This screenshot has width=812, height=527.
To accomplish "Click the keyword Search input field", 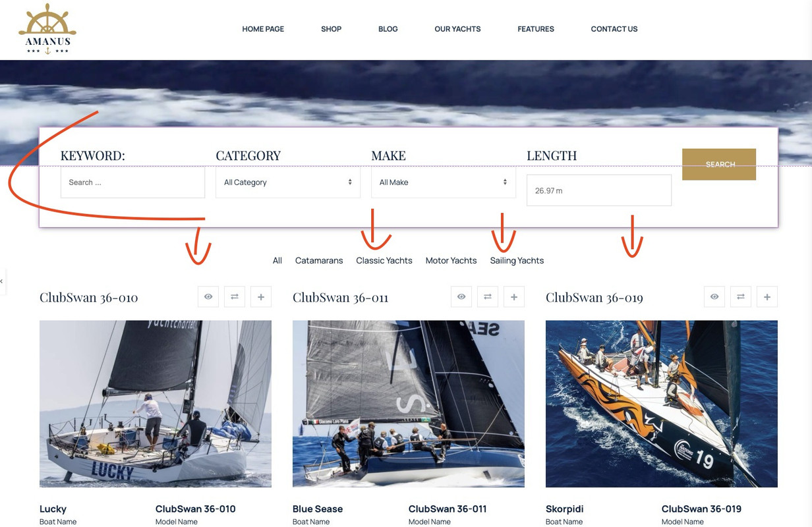I will (x=132, y=182).
